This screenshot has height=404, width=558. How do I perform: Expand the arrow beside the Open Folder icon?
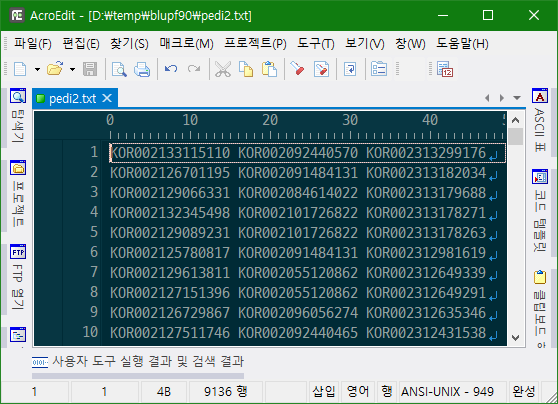(x=72, y=69)
